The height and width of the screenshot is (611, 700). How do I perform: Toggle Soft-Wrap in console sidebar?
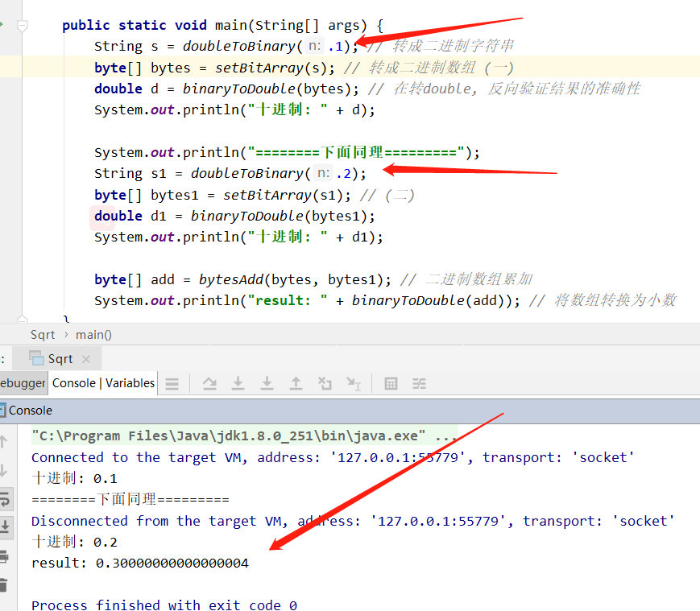5,499
